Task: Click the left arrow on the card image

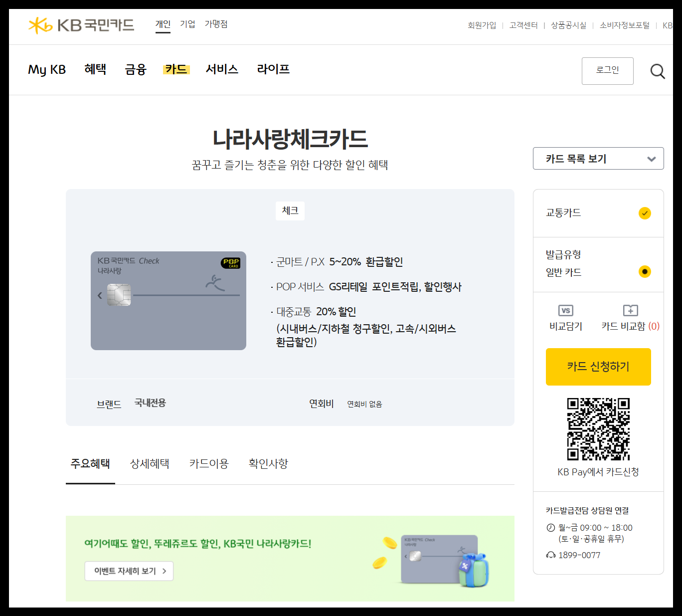Action: (100, 295)
